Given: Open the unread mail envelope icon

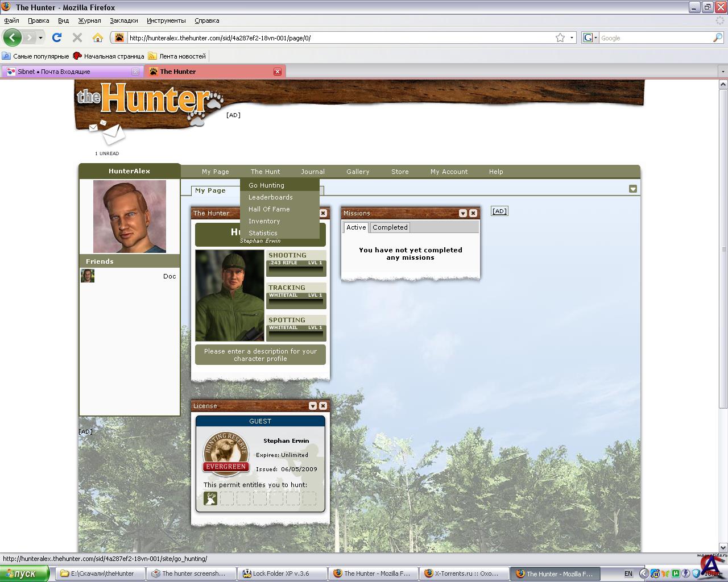Looking at the screenshot, I should tap(112, 134).
